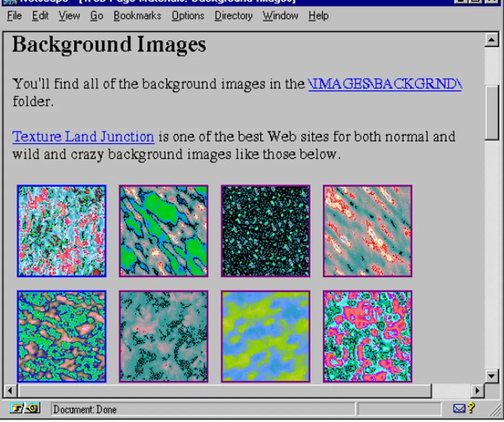Open the File menu

(14, 16)
